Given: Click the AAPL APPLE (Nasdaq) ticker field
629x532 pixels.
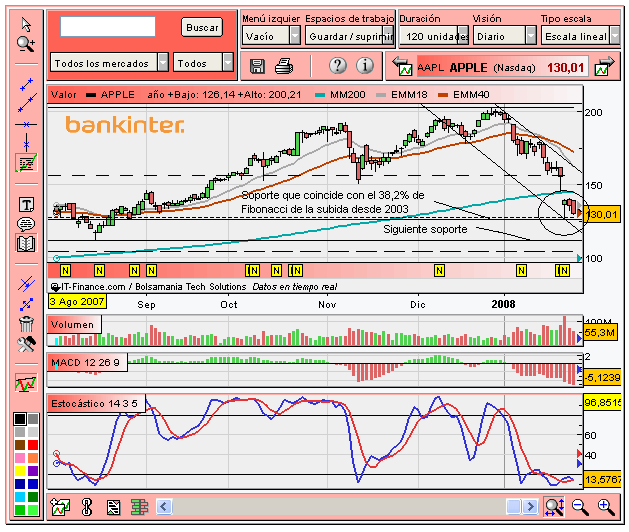Looking at the screenshot, I should (x=503, y=67).
